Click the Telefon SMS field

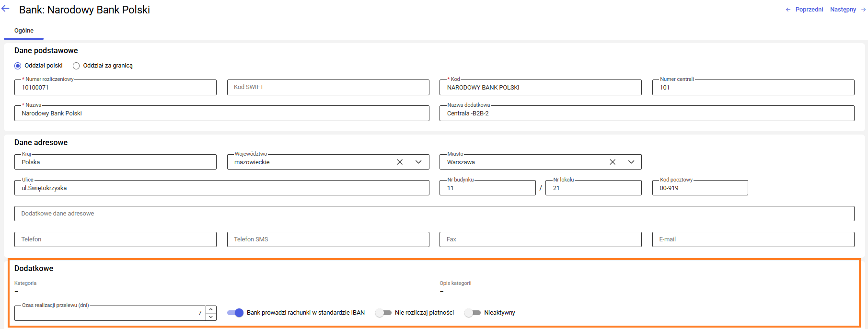[328, 239]
